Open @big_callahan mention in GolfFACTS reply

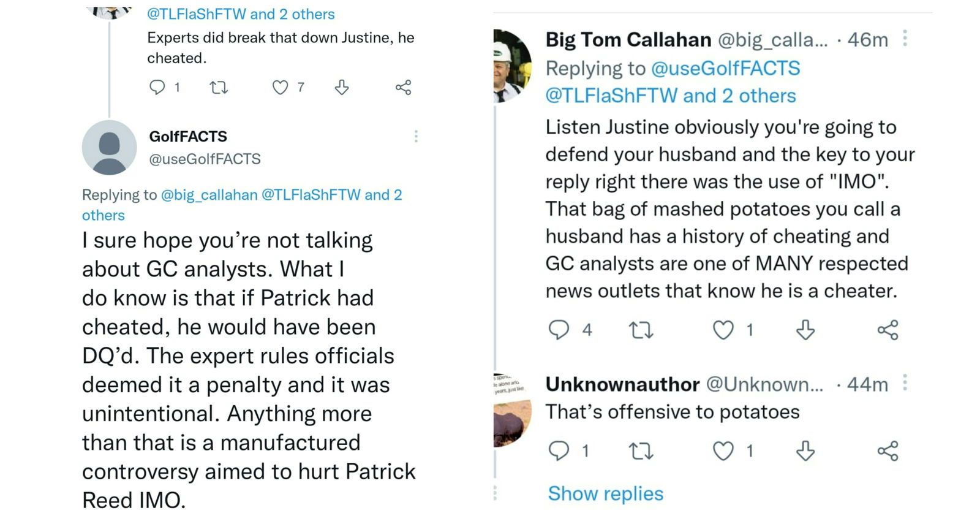pos(209,195)
